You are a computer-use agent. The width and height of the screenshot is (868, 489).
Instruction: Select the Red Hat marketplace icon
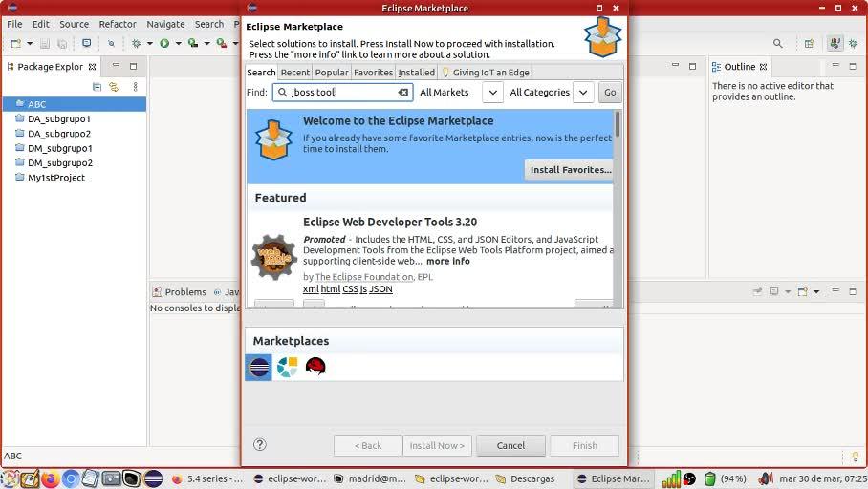tap(315, 367)
